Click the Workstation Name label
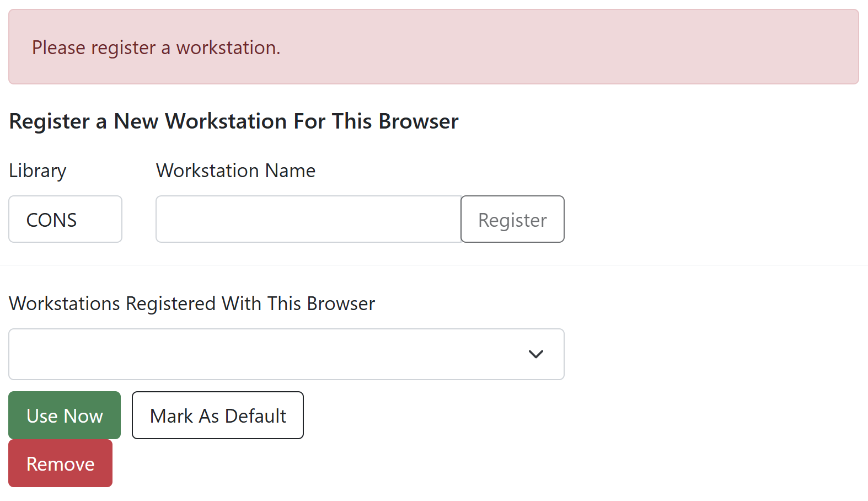 click(x=235, y=170)
